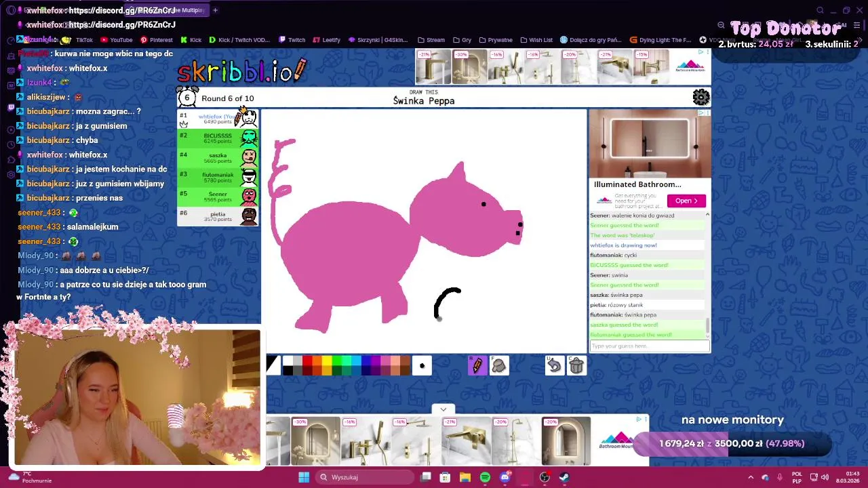
Task: Pick the black color swatch
Action: tap(288, 370)
